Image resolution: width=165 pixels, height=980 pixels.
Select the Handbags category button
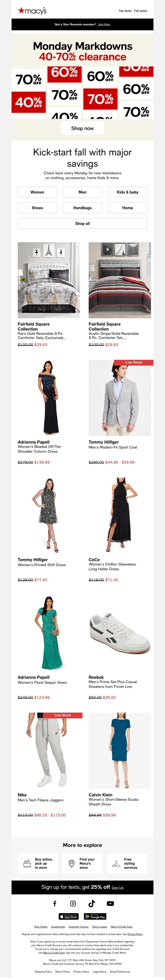click(x=82, y=208)
